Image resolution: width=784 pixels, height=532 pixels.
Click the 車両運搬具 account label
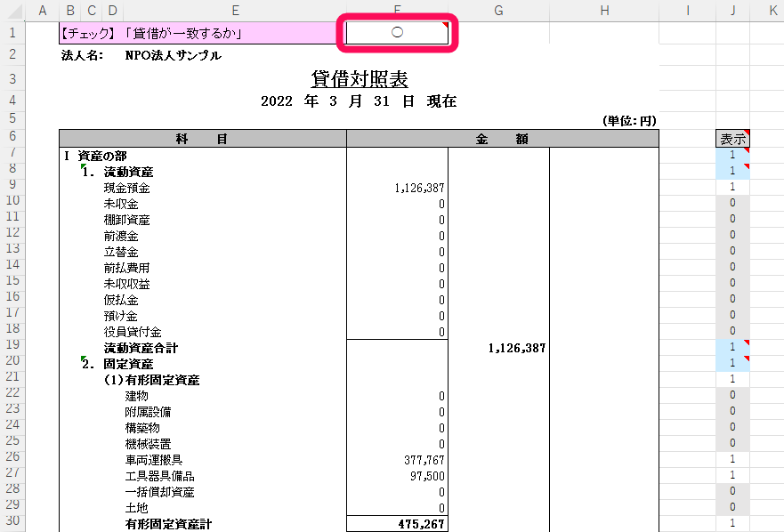[154, 460]
